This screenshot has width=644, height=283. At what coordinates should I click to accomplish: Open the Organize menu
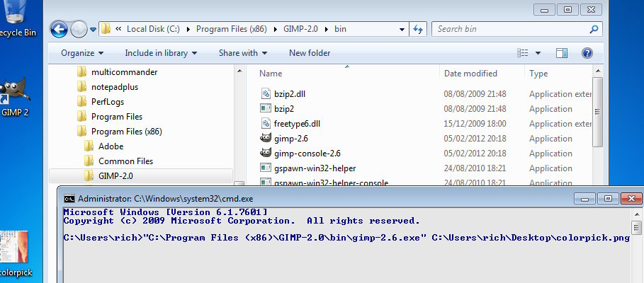click(x=82, y=53)
